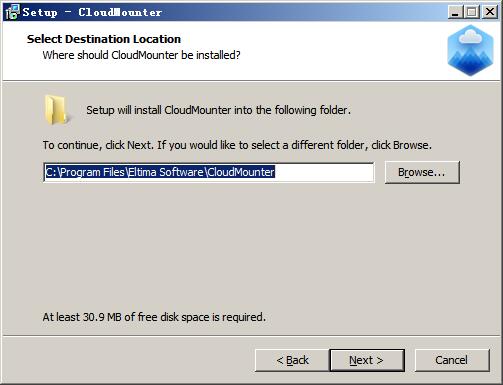The width and height of the screenshot is (503, 385).
Task: Click the 'Select Destination Location' heading
Action: 104,39
